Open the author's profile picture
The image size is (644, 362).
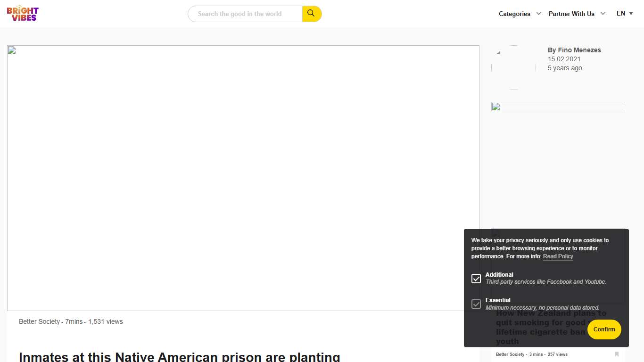pos(513,67)
